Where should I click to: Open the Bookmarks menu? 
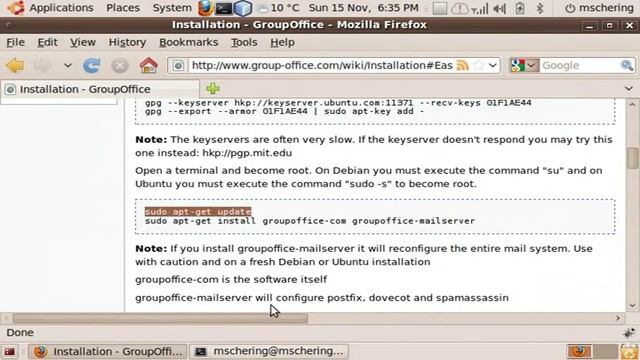[189, 42]
